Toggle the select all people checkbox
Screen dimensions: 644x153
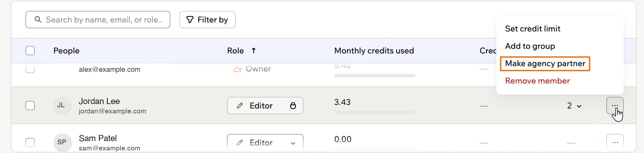tap(30, 51)
